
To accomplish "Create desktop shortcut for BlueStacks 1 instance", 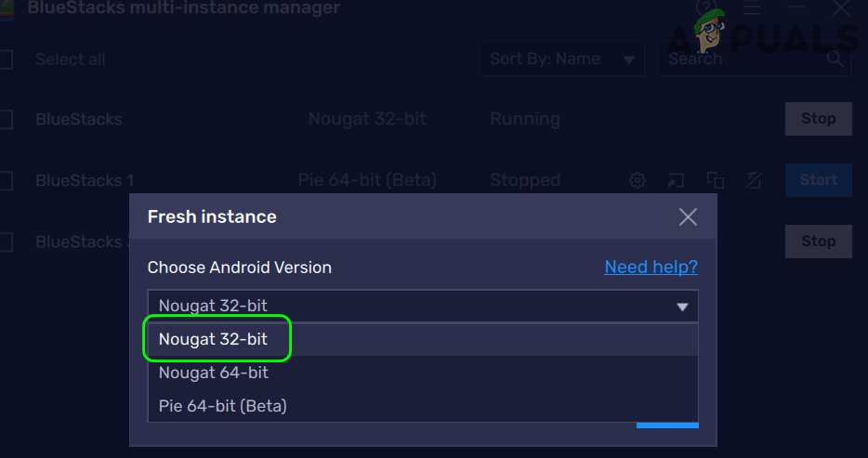I will tap(676, 180).
